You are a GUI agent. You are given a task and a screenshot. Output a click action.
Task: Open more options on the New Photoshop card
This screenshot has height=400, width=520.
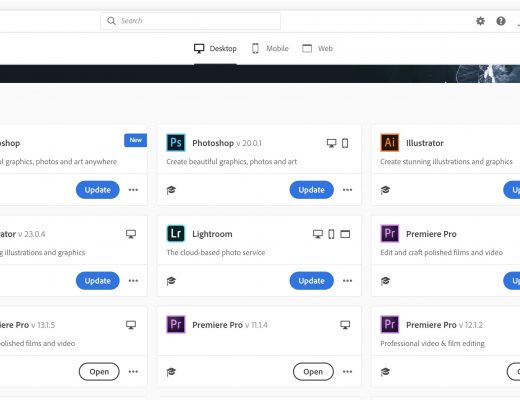click(x=133, y=190)
